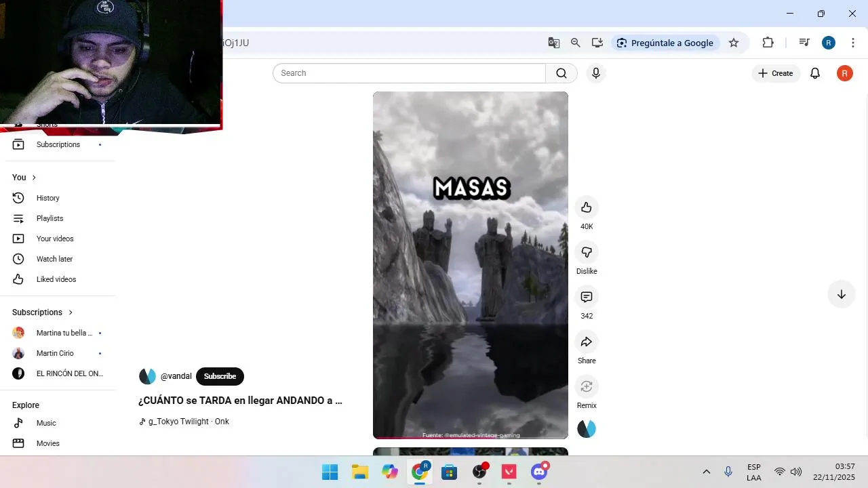Open Liked videos in sidebar
Screen dimensions: 868x488
pos(58,279)
